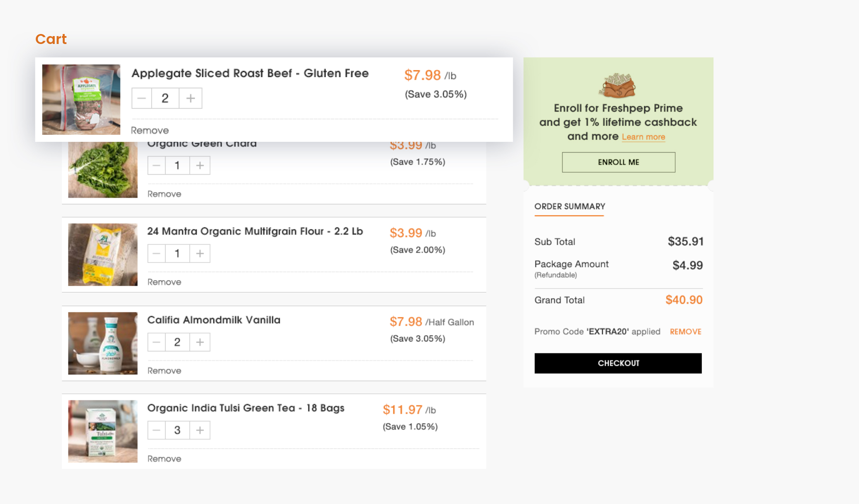Decrease quantity of Applegate Sliced Roast Beef
This screenshot has width=859, height=504.
tap(142, 98)
